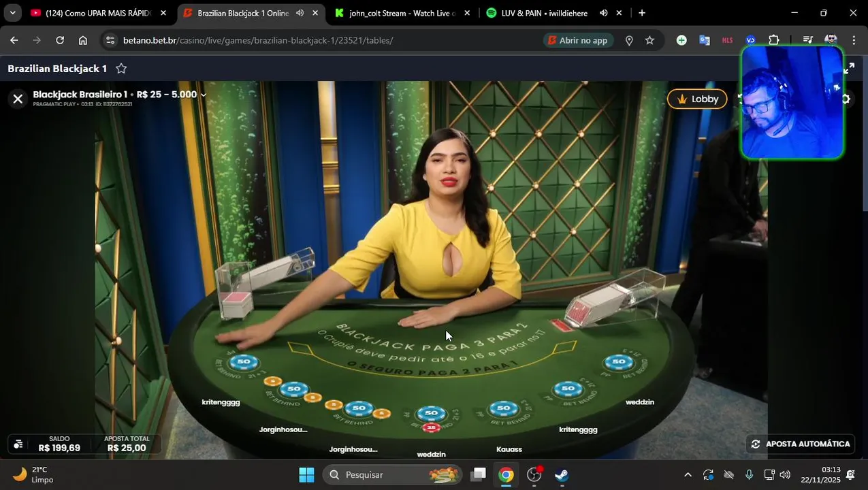Toggle fullscreen on the game view
The width and height of the screenshot is (868, 490).
tap(849, 69)
